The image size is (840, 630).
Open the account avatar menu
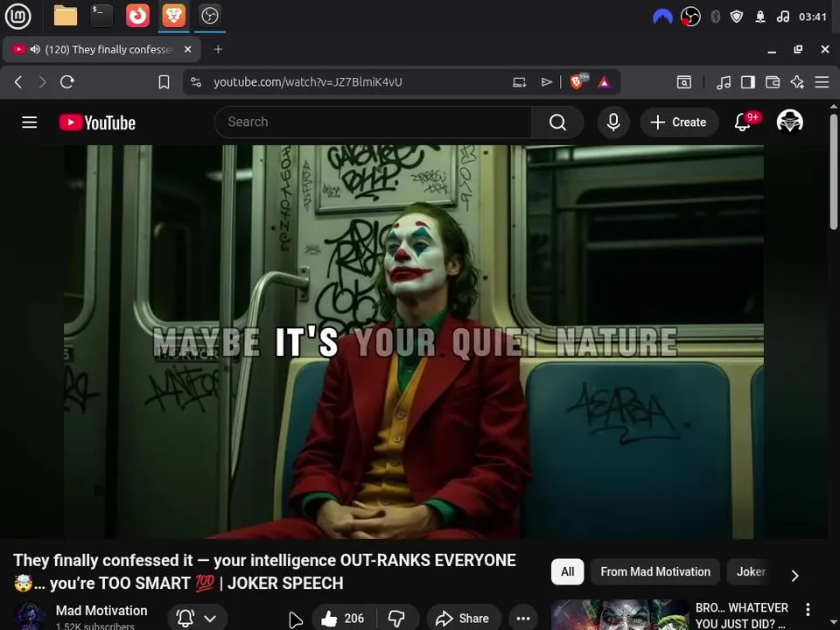point(789,122)
